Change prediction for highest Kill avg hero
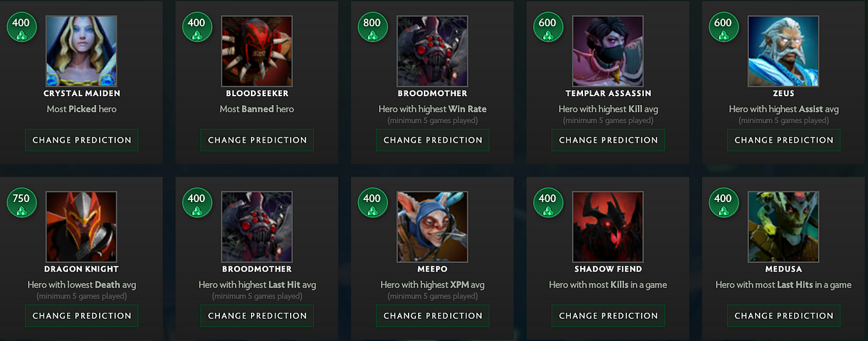This screenshot has height=341, width=868. coord(608,140)
